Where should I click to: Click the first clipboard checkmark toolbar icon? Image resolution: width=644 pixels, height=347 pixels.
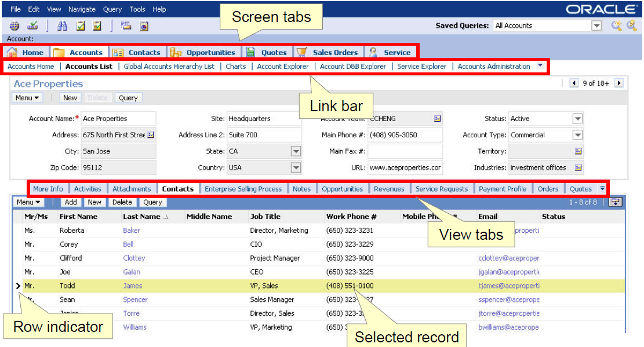pyautogui.click(x=81, y=26)
